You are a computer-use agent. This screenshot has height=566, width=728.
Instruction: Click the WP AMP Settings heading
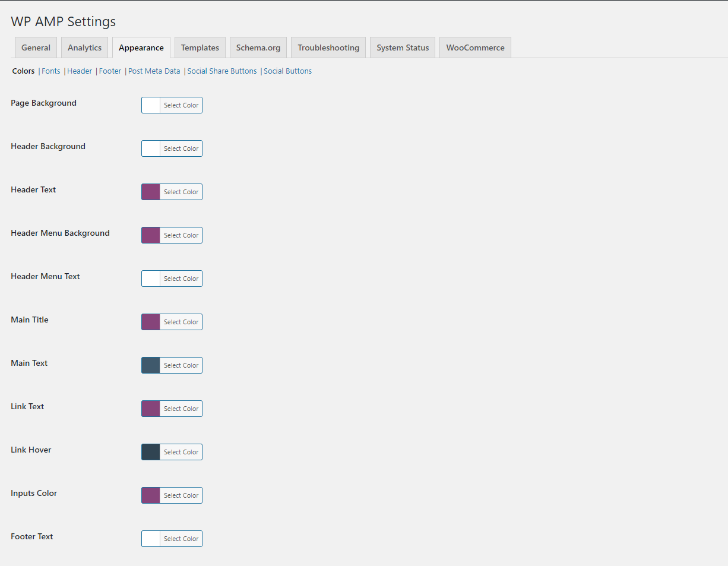tap(64, 22)
